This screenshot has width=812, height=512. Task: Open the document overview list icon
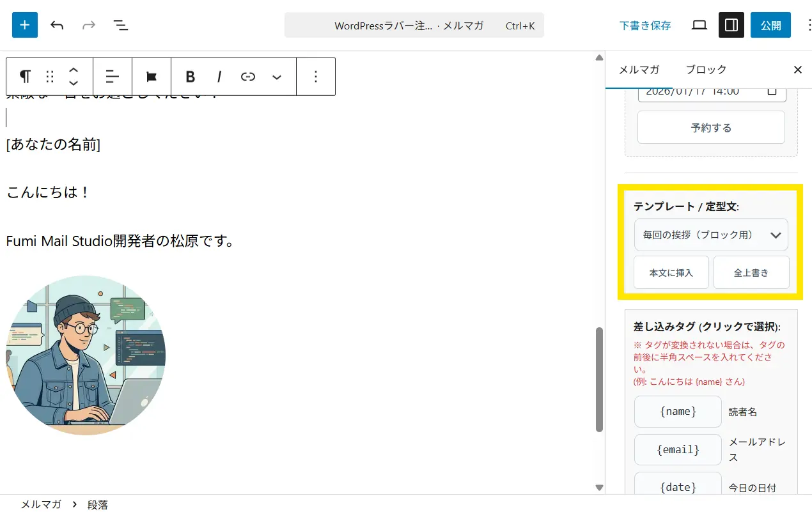pos(120,26)
